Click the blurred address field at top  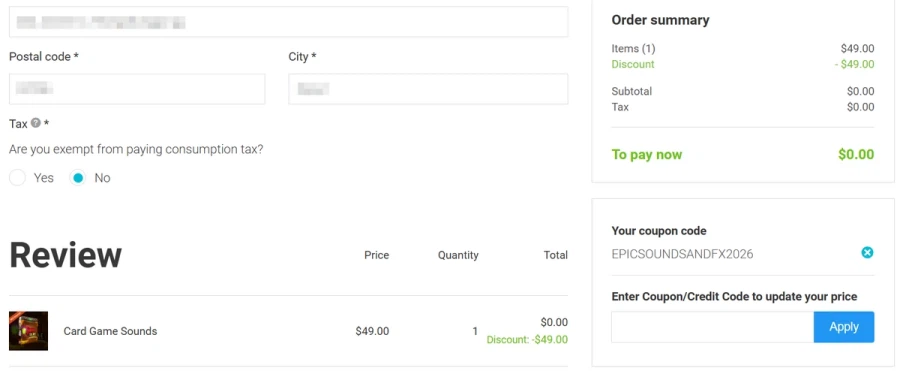pyautogui.click(x=289, y=22)
